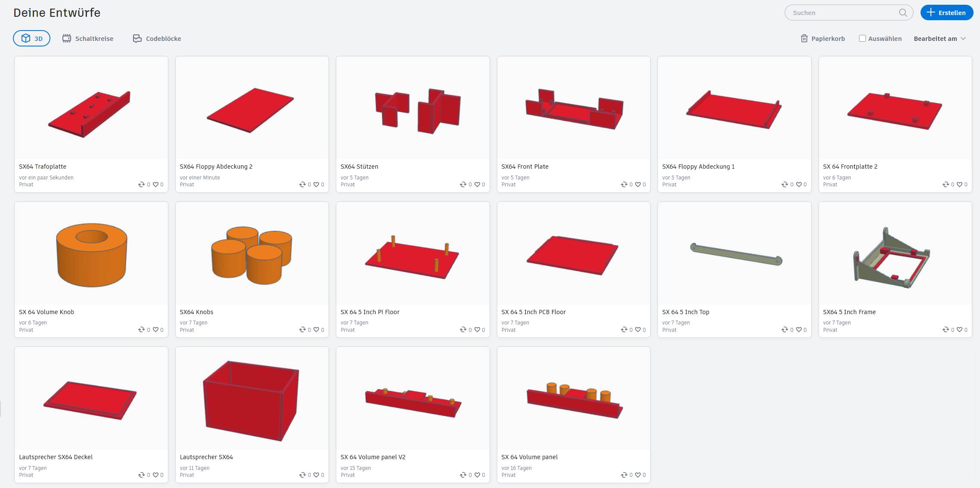Like SX64 Stützen with heart icon

(477, 185)
